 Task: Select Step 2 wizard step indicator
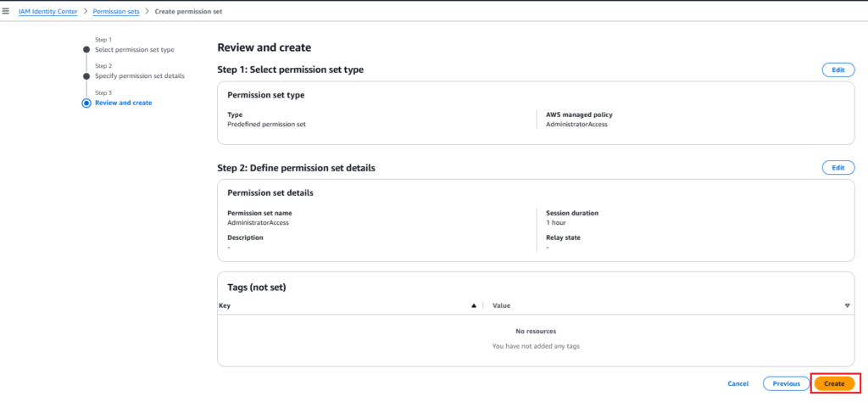[86, 75]
